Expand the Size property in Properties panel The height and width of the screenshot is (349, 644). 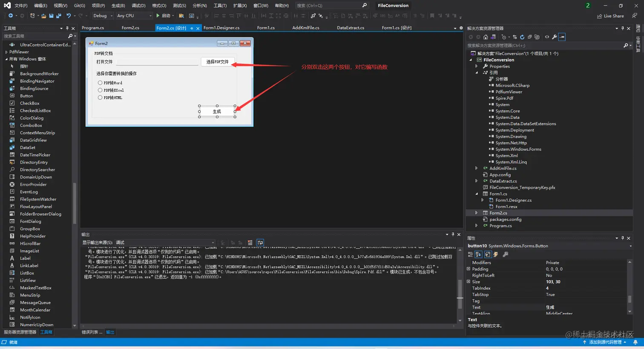(x=469, y=282)
